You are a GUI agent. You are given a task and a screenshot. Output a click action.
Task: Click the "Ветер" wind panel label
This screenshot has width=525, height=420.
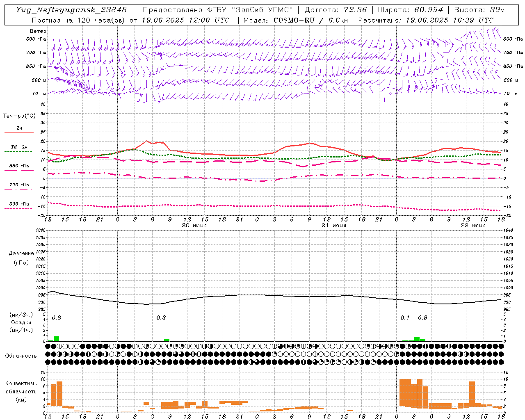(38, 31)
